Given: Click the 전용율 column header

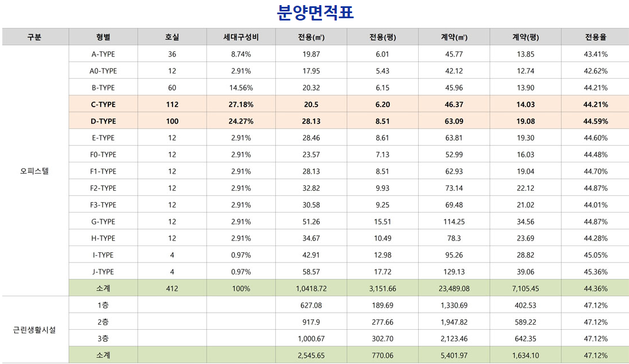Looking at the screenshot, I should (x=595, y=37).
